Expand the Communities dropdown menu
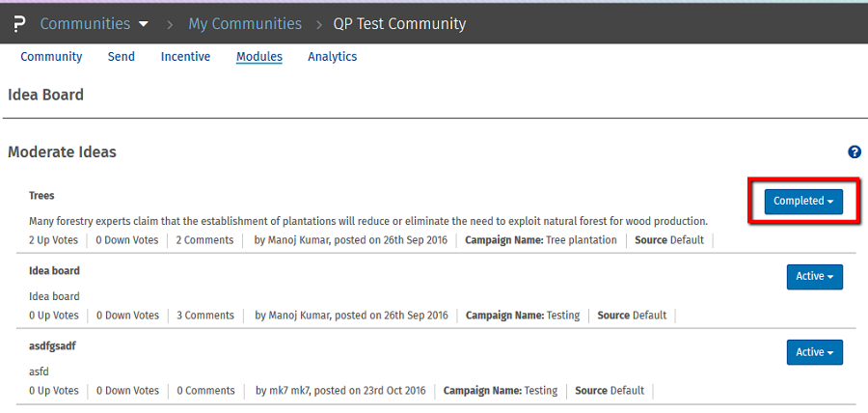 pyautogui.click(x=108, y=23)
